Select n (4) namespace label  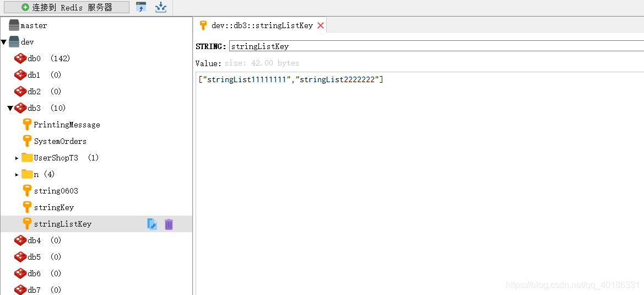pyautogui.click(x=44, y=174)
